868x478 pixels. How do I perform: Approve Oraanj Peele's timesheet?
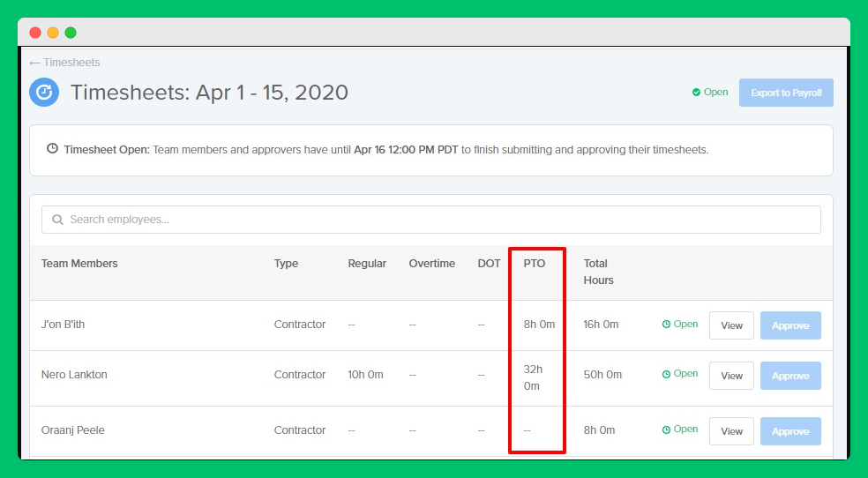tap(790, 431)
